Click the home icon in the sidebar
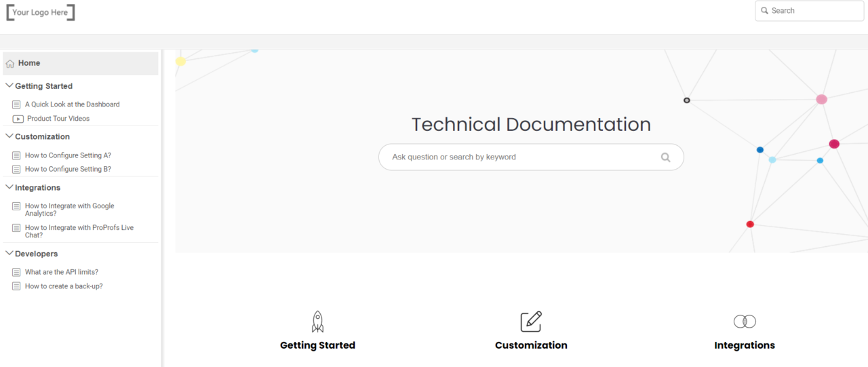This screenshot has width=868, height=367. click(x=10, y=64)
